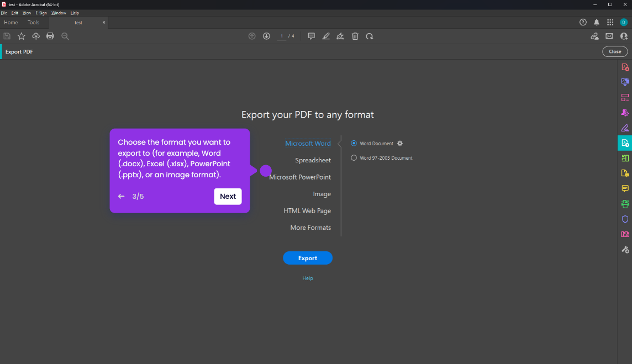
Task: Go back in the tutorial tooltip
Action: [x=122, y=196]
